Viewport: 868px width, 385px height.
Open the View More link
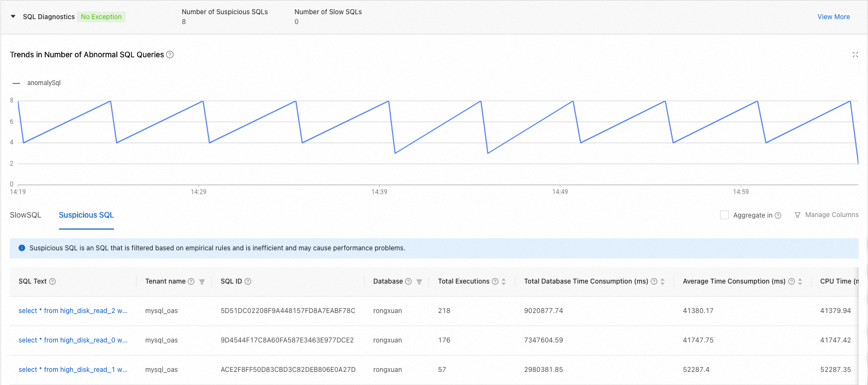834,17
